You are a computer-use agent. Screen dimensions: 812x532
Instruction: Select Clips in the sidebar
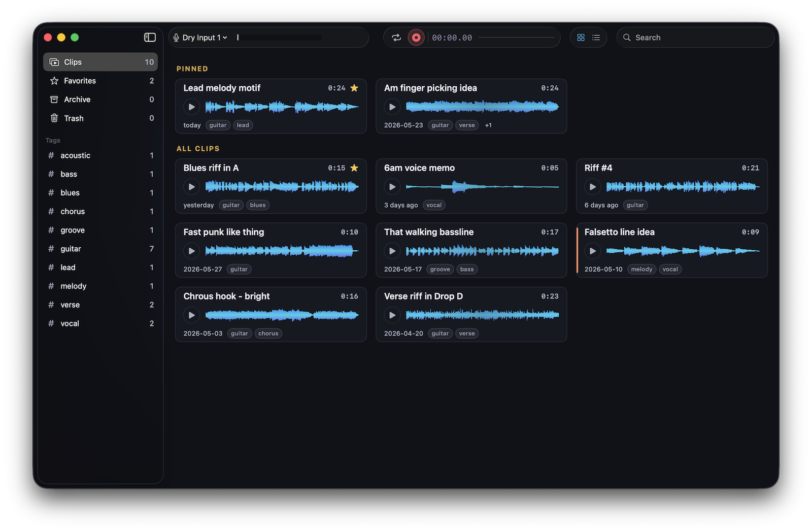click(100, 62)
